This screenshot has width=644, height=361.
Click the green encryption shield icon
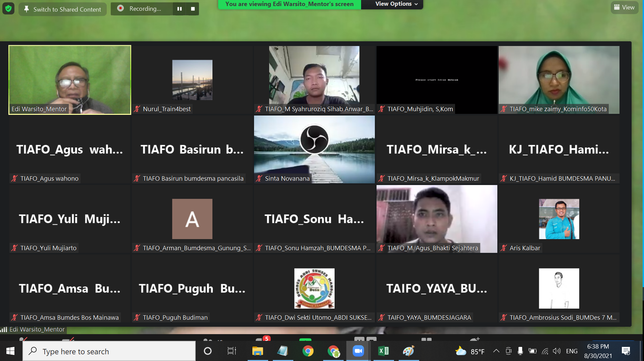(x=8, y=9)
